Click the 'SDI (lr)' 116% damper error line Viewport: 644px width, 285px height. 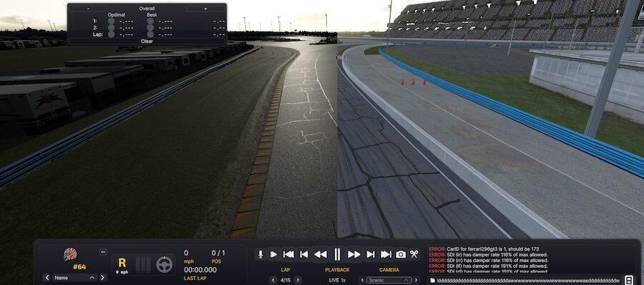coord(488,255)
